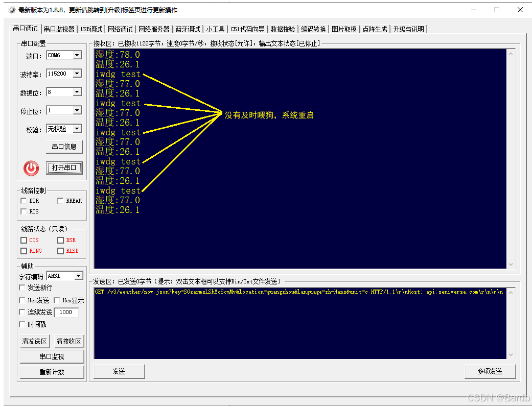Click the 清发送区 button
Viewport: 532px width, 407px height.
tap(35, 341)
